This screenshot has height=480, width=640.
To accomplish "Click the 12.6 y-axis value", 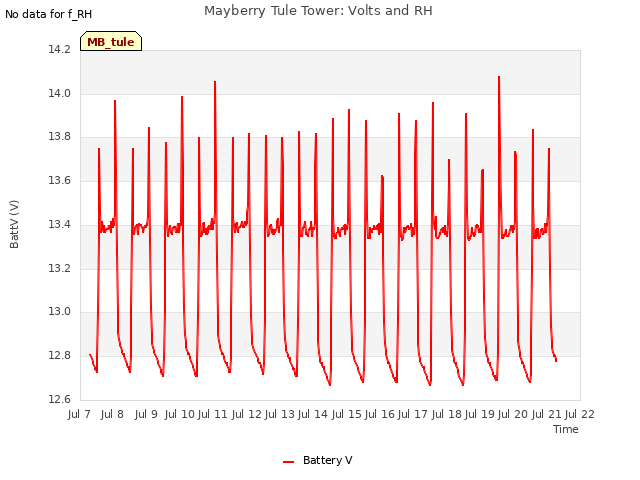I will click(60, 399).
